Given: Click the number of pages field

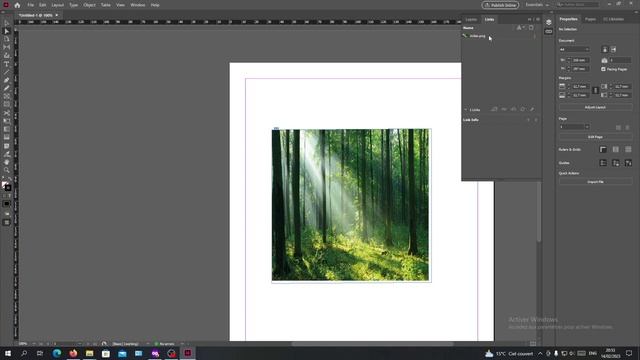Looking at the screenshot, I should click(x=620, y=60).
